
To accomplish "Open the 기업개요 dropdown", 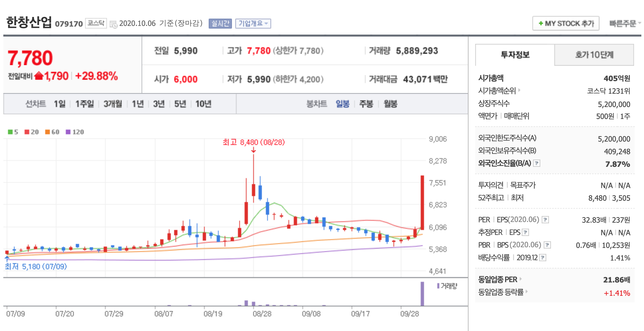I will pyautogui.click(x=253, y=24).
